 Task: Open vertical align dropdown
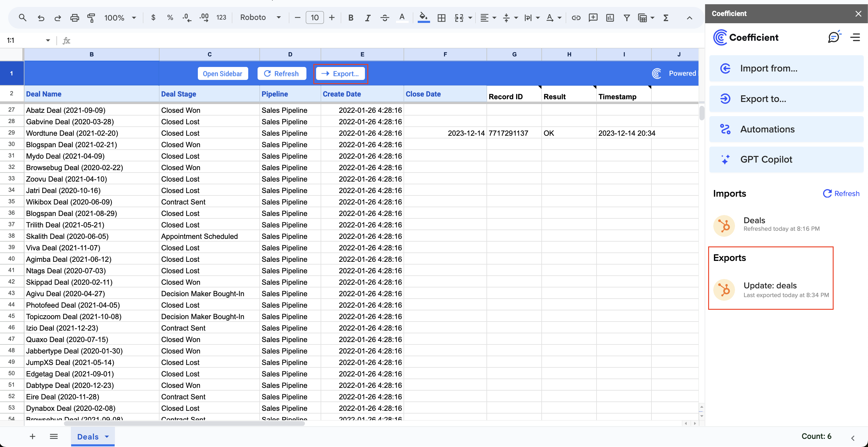pos(510,17)
